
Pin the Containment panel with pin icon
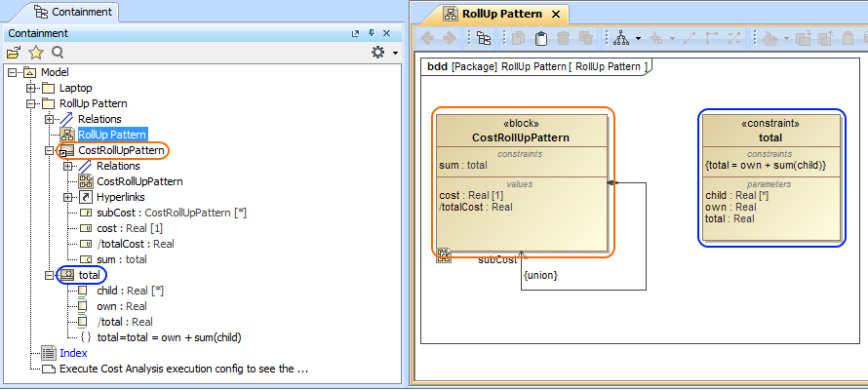tap(372, 33)
